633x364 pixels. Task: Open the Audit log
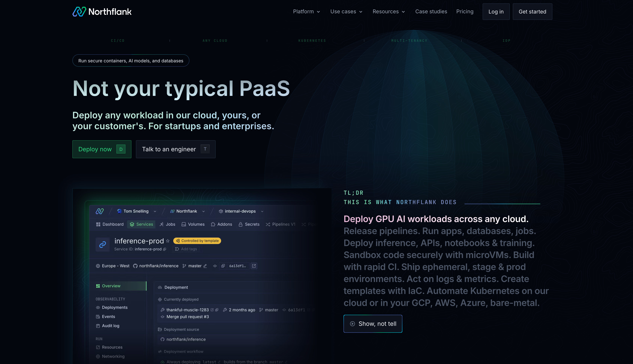[110, 326]
